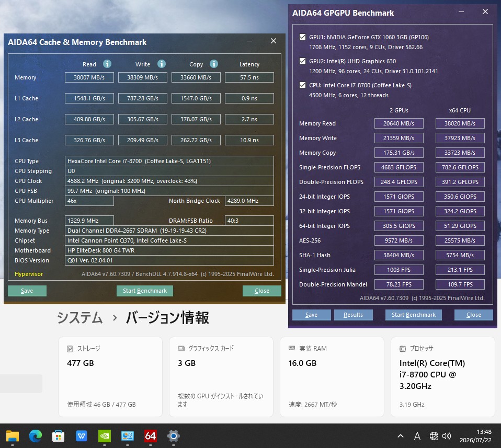Click Memory Latency value 57.5 ns
Viewport: 501px width, 448px height.
[x=249, y=77]
